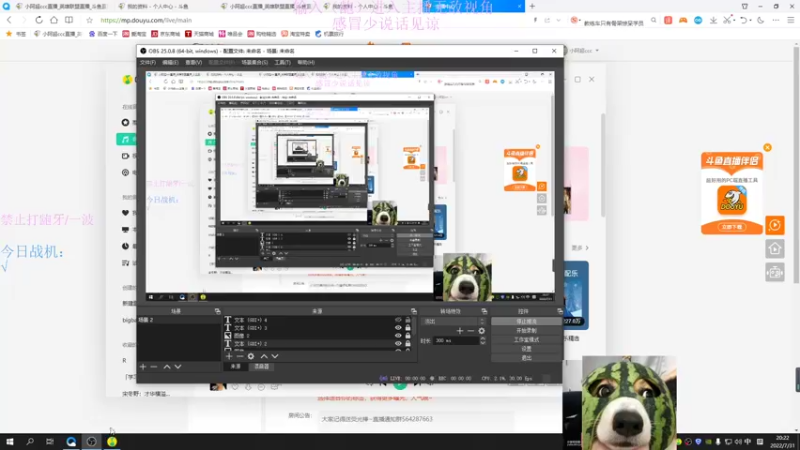Viewport: 800px width, 450px height.
Task: Click Studio Mode button in OBS
Action: tap(526, 340)
